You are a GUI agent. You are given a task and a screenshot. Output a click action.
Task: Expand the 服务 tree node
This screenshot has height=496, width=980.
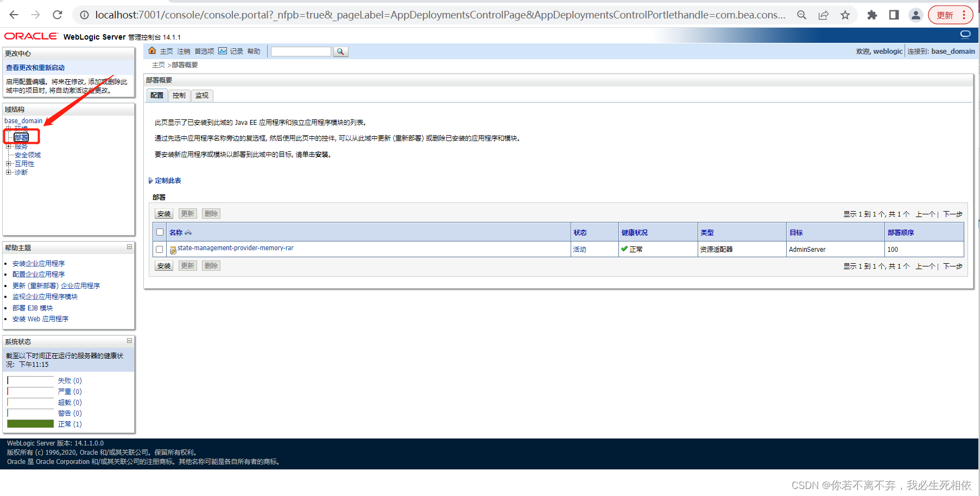(8, 147)
